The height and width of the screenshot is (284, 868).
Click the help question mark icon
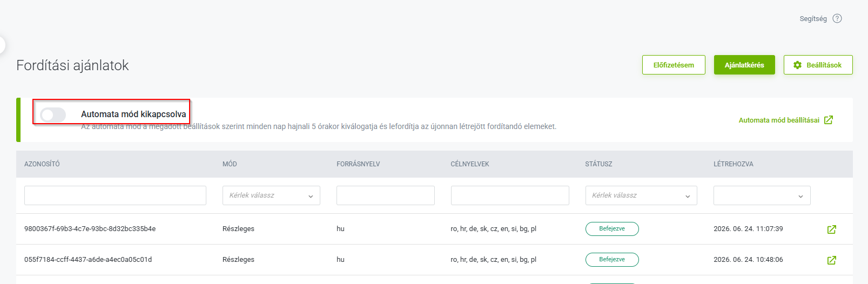tap(837, 18)
